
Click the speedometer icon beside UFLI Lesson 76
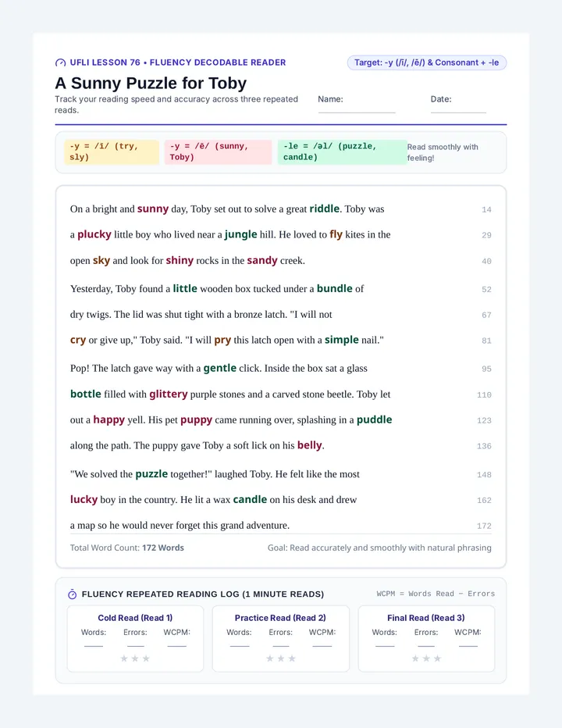click(x=60, y=62)
